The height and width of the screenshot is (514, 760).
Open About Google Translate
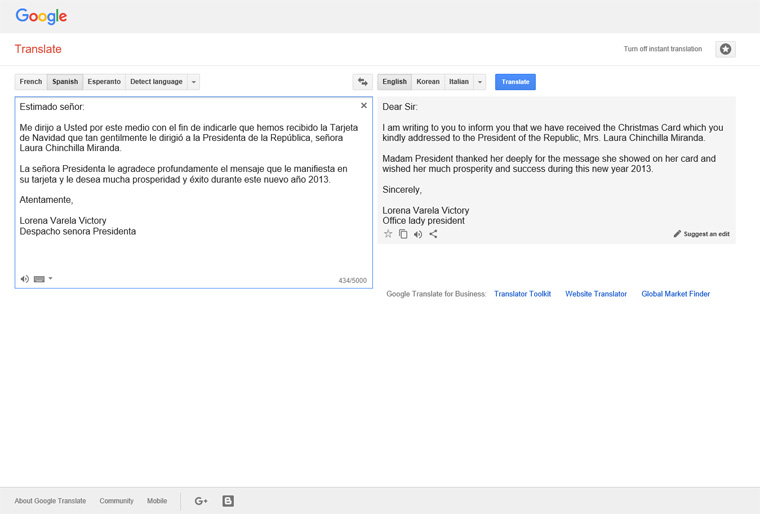pyautogui.click(x=50, y=501)
